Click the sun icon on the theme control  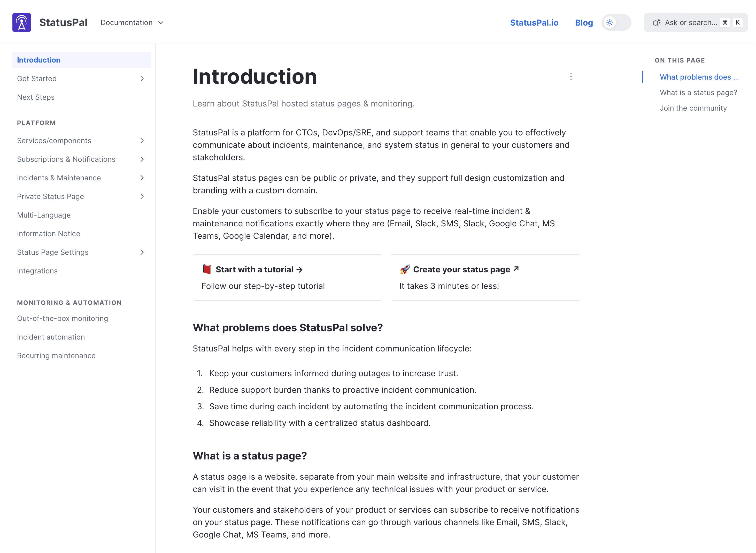tap(610, 22)
